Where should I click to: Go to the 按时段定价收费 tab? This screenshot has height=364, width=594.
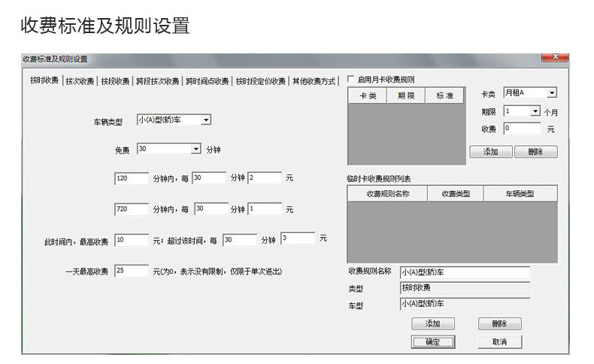coord(261,81)
